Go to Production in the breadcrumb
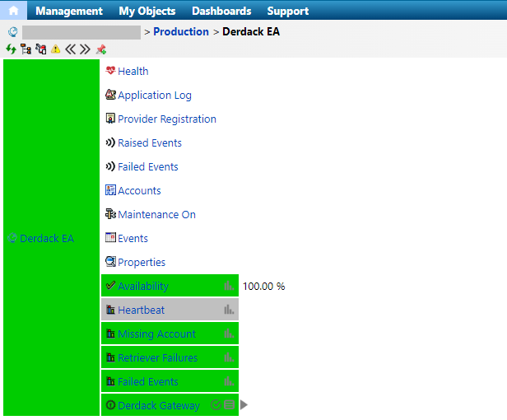This screenshot has height=420, width=507. [181, 31]
